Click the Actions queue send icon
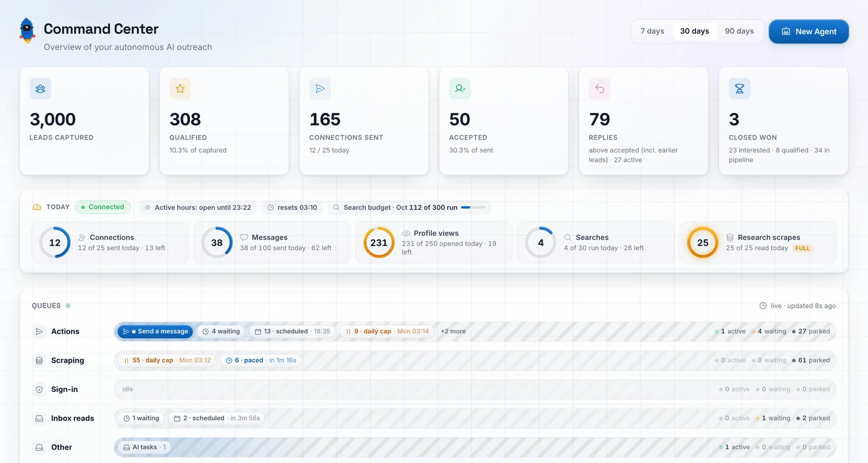 [39, 332]
